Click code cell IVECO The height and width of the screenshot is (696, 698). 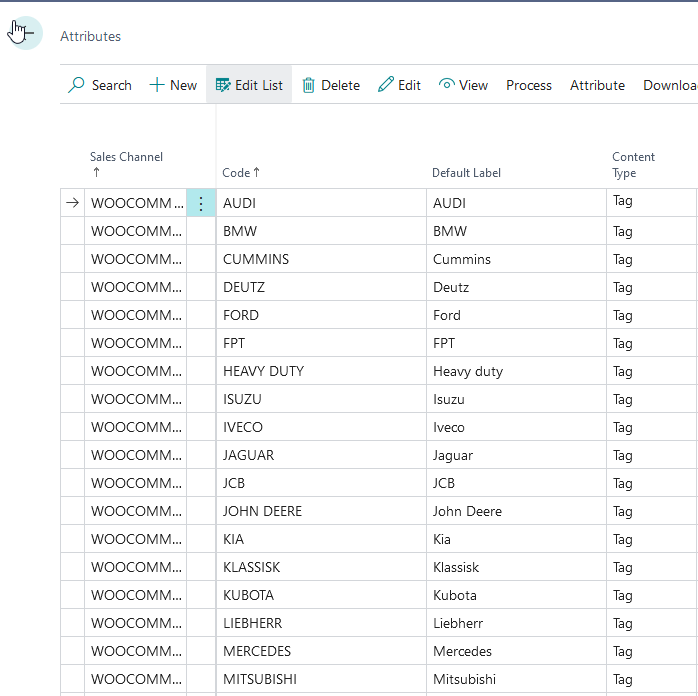pos(321,427)
